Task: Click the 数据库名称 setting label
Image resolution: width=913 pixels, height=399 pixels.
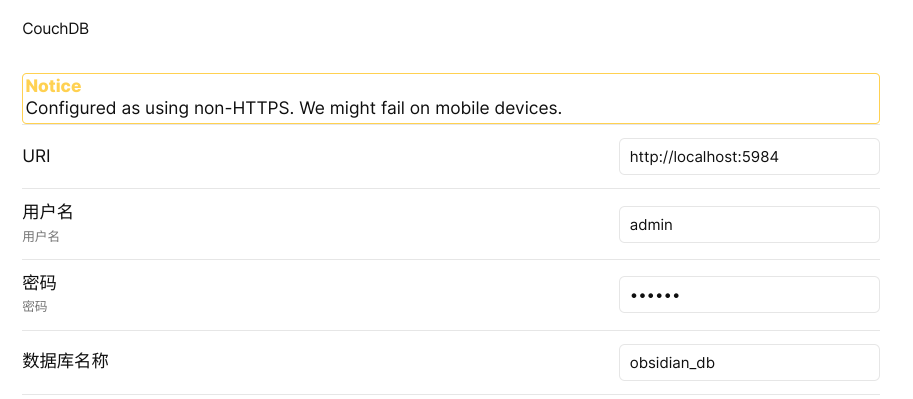Action: click(x=65, y=361)
